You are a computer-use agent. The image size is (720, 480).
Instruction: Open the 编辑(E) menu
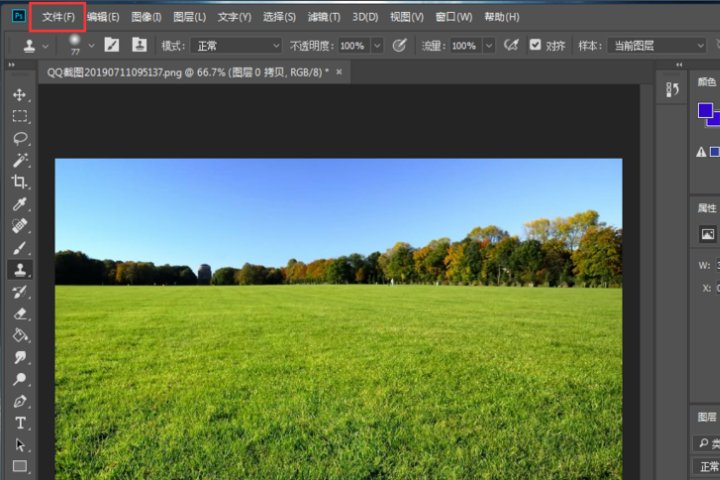pos(103,17)
